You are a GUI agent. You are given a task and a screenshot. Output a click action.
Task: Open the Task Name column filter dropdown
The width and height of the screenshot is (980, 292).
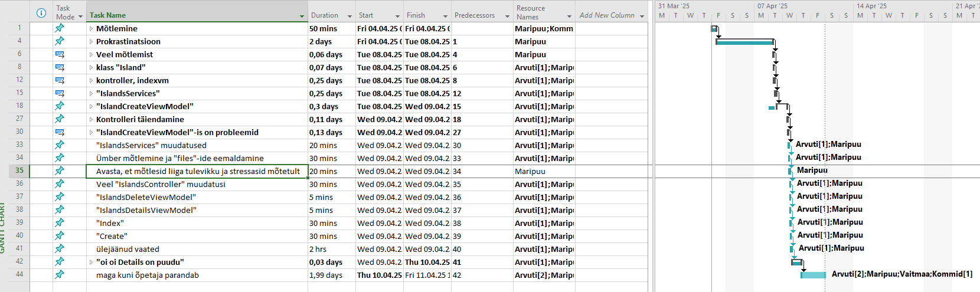click(302, 16)
